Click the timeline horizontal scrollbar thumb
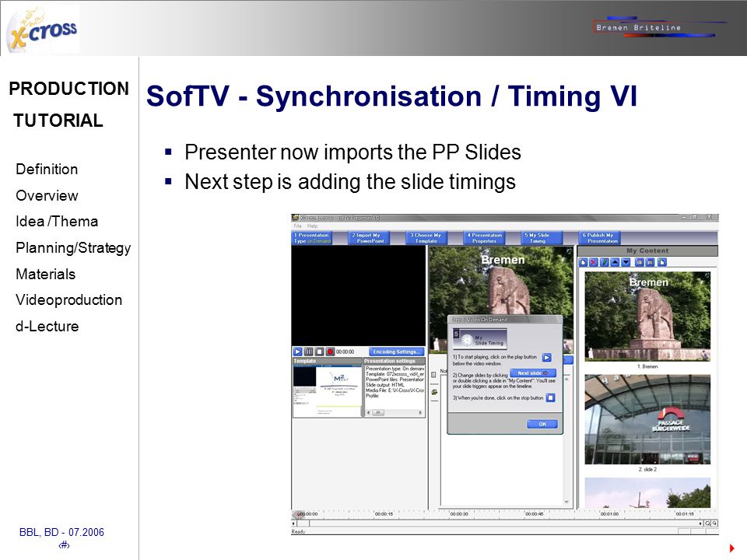This screenshot has height=560, width=747. click(x=303, y=523)
